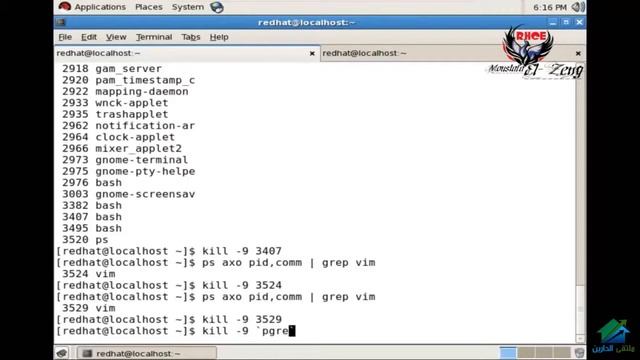Click the scrollbar down arrow
The image size is (640, 360).
pyautogui.click(x=580, y=339)
